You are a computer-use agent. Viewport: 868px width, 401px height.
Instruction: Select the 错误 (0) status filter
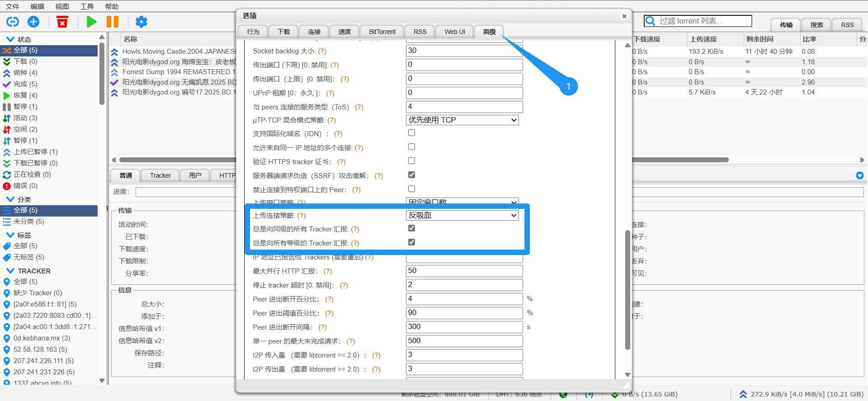click(26, 186)
